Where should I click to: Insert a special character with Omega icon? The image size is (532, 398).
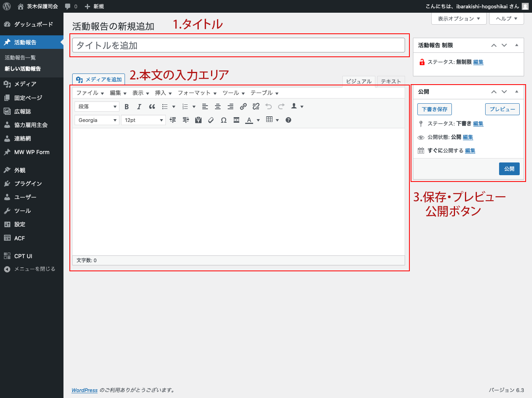click(x=224, y=120)
